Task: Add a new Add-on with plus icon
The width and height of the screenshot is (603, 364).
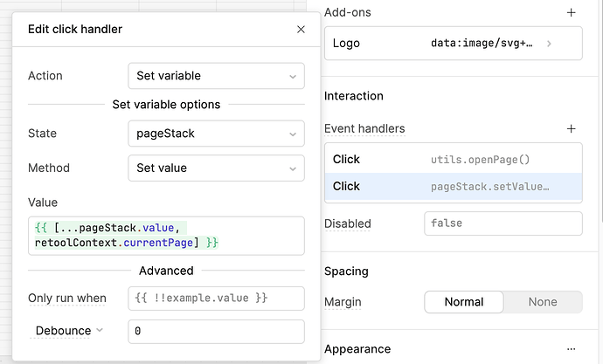Action: pyautogui.click(x=571, y=13)
